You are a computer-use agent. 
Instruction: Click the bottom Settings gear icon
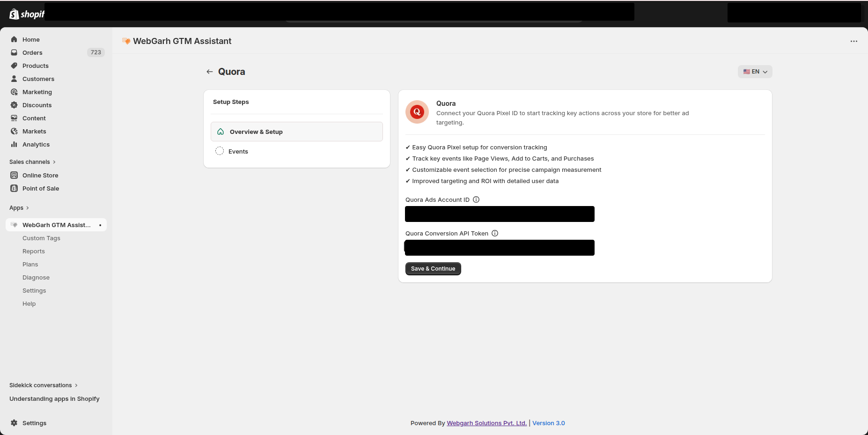click(x=14, y=423)
